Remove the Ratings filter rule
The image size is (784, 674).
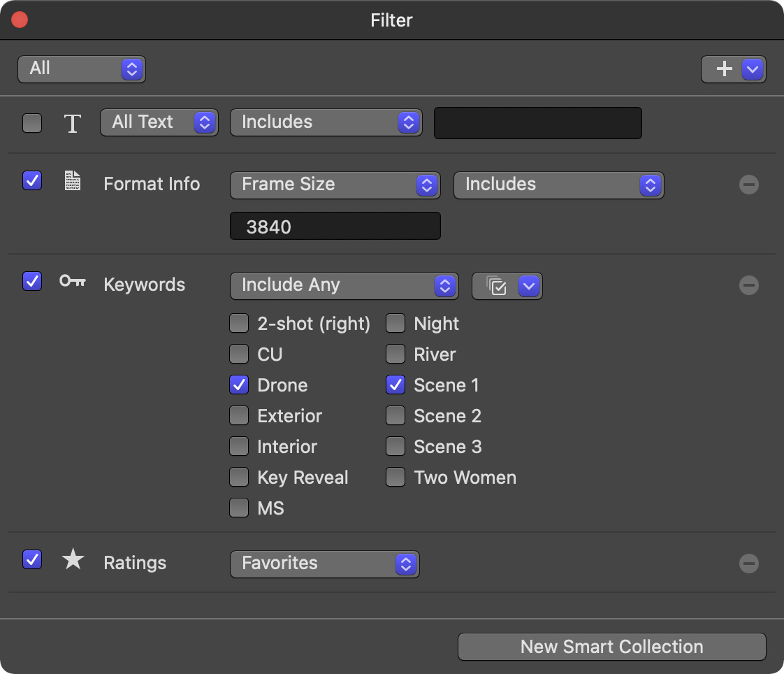pyautogui.click(x=748, y=564)
